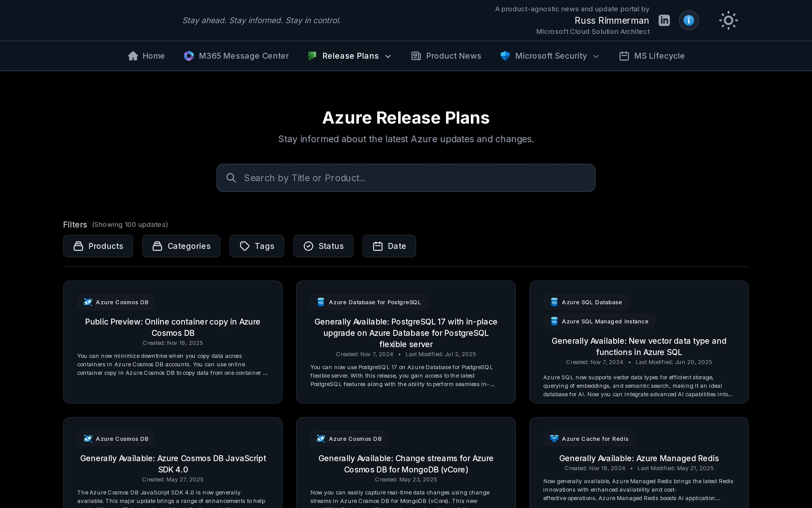
Task: Click Cosmos DB icon on Change streams card
Action: pos(321,439)
